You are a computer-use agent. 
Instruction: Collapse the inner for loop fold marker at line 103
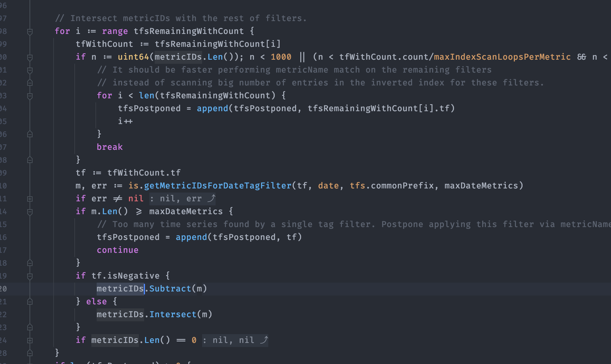29,95
